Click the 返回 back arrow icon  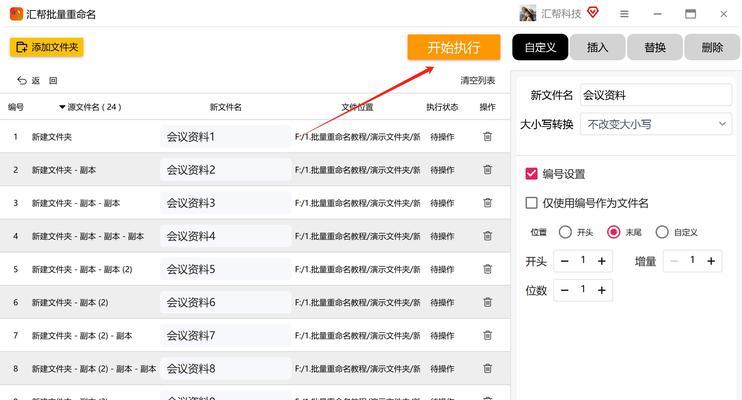point(22,80)
